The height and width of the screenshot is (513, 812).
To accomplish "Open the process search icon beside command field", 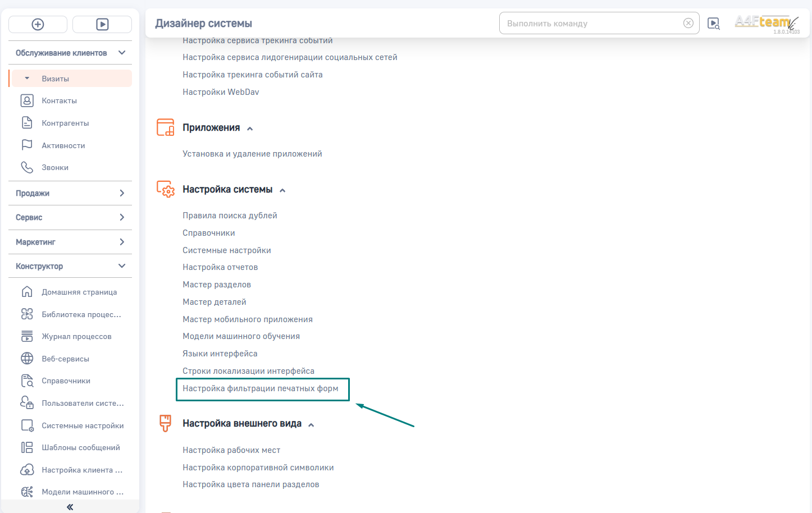I will point(713,24).
